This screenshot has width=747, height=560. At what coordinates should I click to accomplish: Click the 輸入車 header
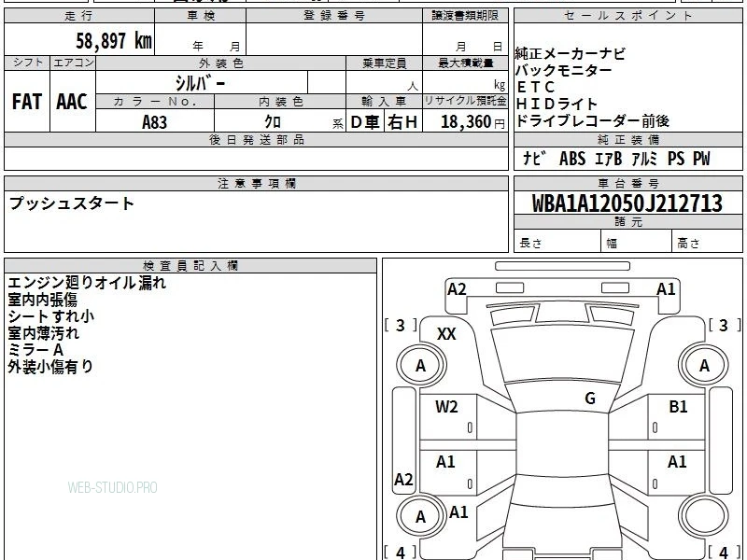(384, 102)
